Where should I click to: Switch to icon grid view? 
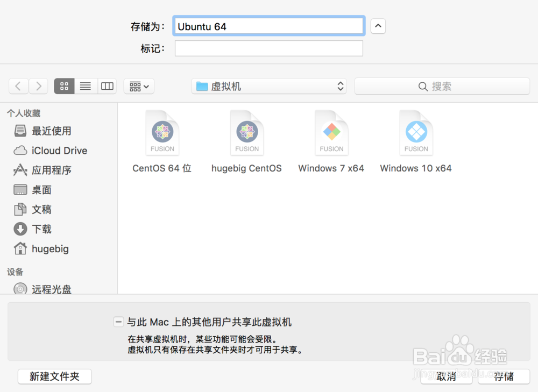click(64, 86)
